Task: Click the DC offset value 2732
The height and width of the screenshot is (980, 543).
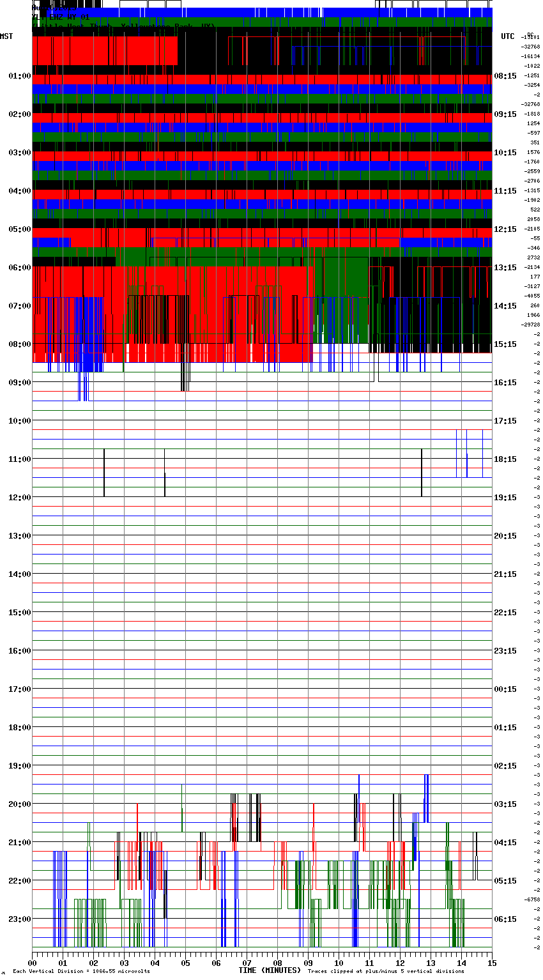Action: 534,257
